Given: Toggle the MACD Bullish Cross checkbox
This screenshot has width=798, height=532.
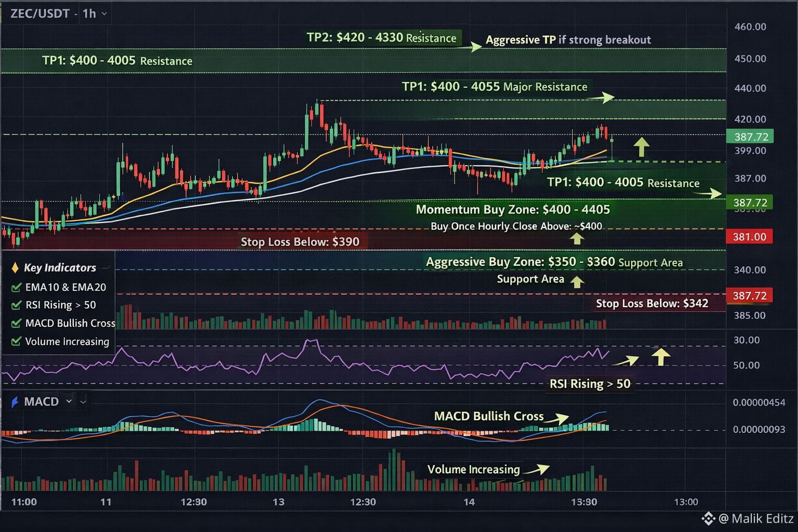Looking at the screenshot, I should tap(16, 323).
